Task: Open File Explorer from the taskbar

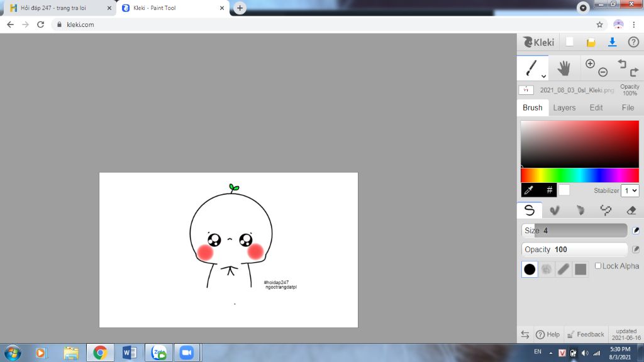Action: [x=71, y=353]
